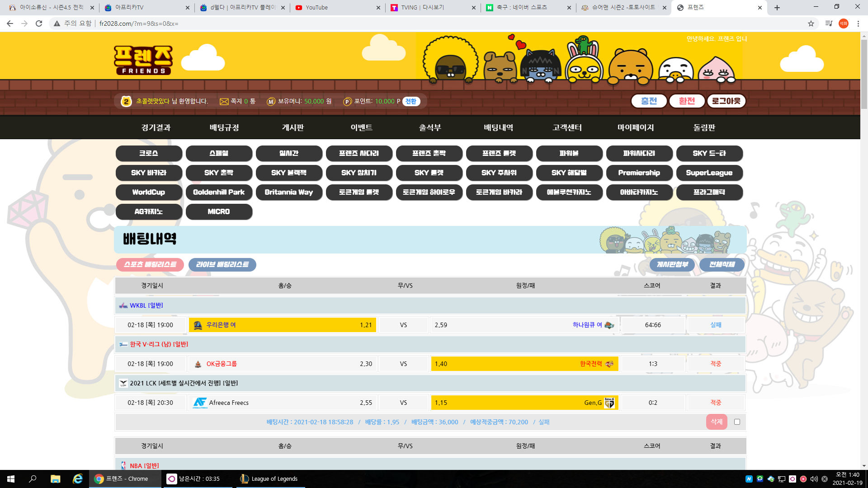
Task: Click the volume speaker tray icon
Action: (814, 479)
